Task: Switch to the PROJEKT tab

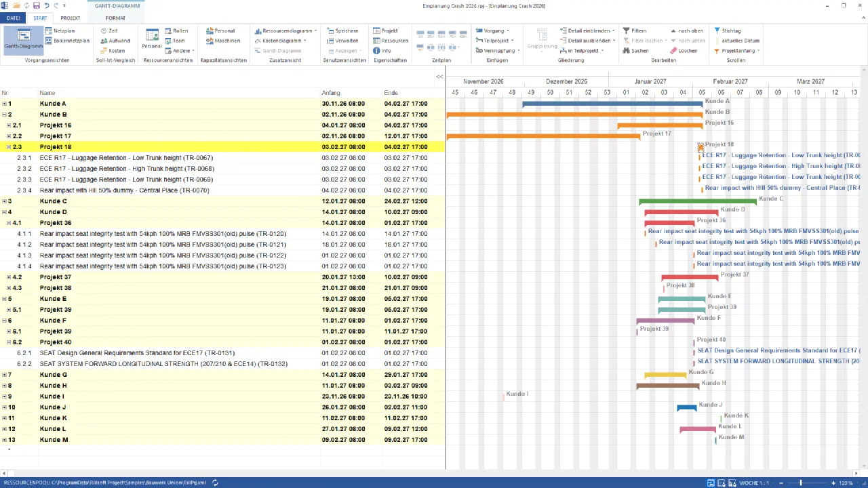Action: click(71, 18)
